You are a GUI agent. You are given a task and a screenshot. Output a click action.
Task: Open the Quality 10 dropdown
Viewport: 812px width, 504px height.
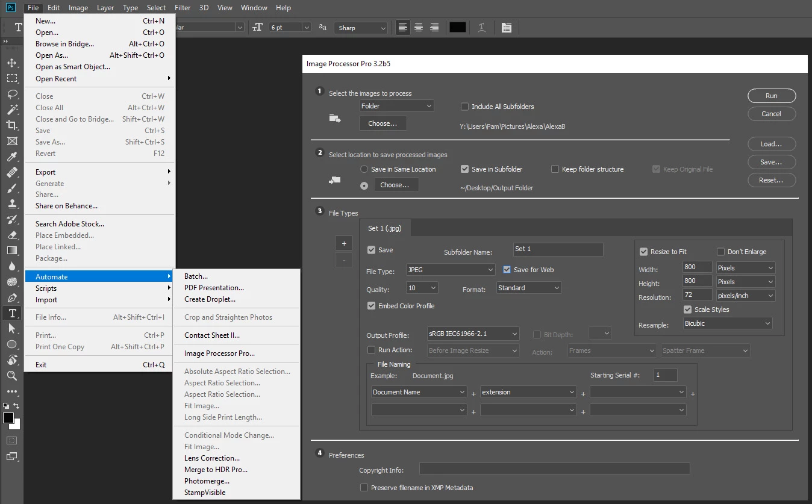pyautogui.click(x=422, y=288)
